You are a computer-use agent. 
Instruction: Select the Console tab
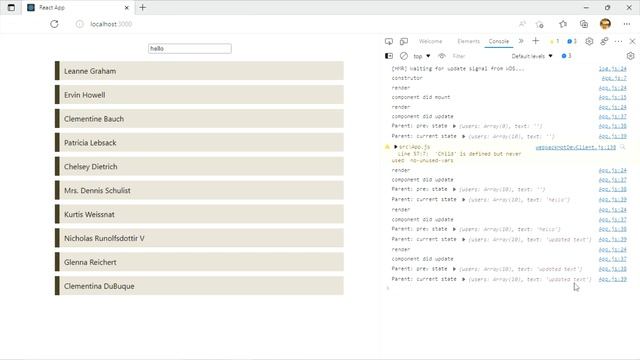pos(499,41)
